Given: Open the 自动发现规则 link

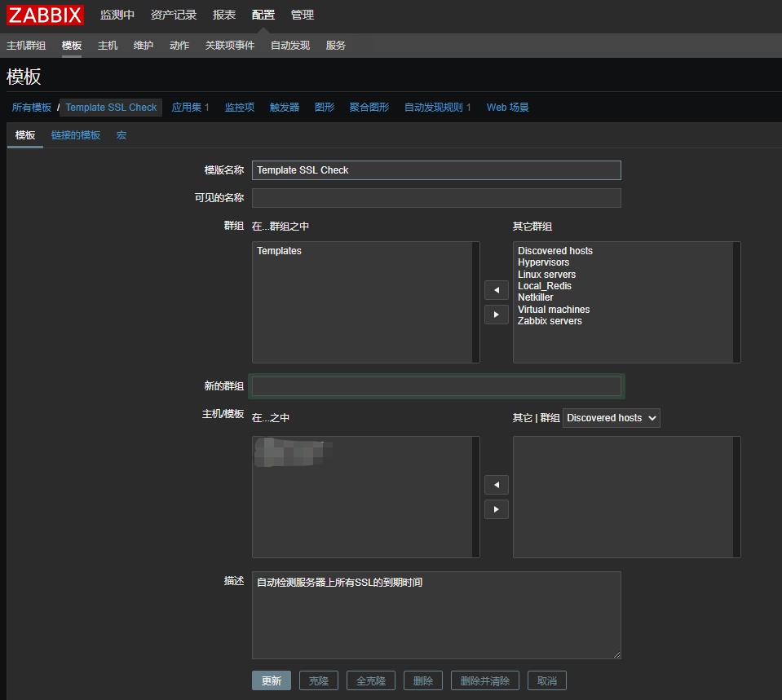Looking at the screenshot, I should click(433, 108).
